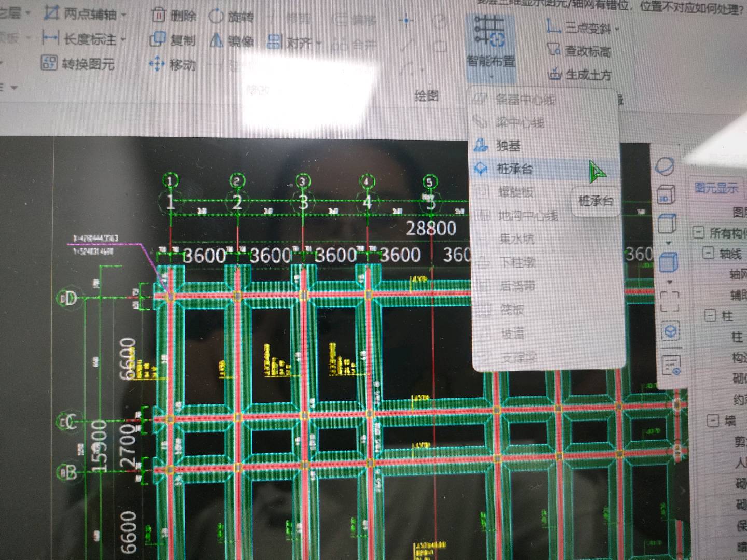
Task: Choose 支撑梁 menu entry
Action: 549,357
